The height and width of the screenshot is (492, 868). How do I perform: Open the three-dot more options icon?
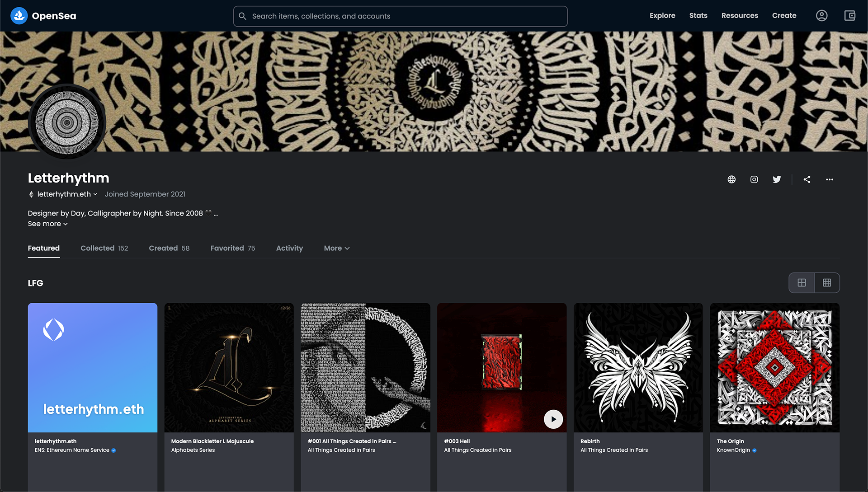pos(830,179)
